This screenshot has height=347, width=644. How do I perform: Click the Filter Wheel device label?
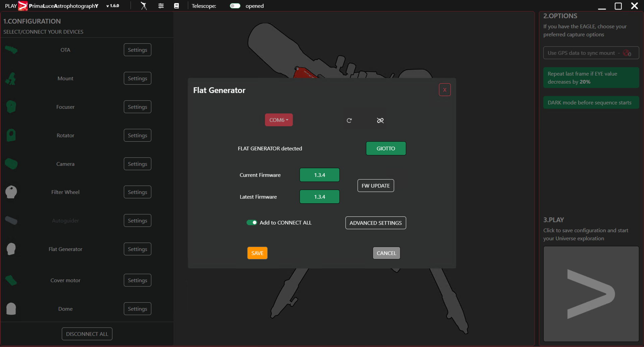(x=65, y=192)
